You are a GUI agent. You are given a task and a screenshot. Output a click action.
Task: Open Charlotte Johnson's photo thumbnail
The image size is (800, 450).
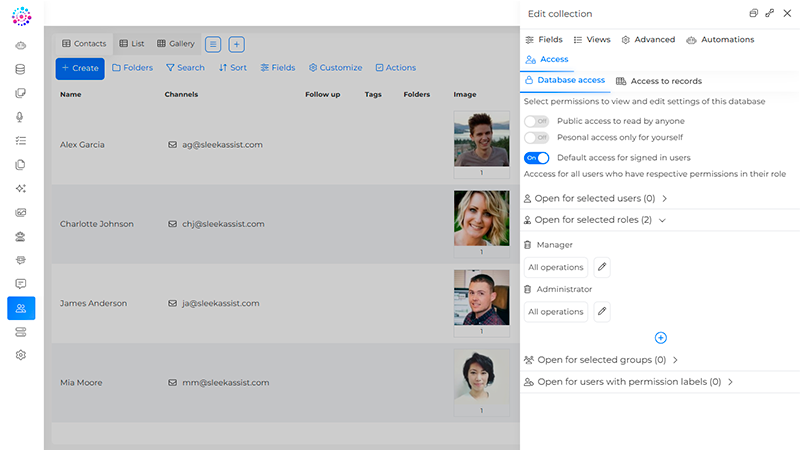pyautogui.click(x=481, y=217)
